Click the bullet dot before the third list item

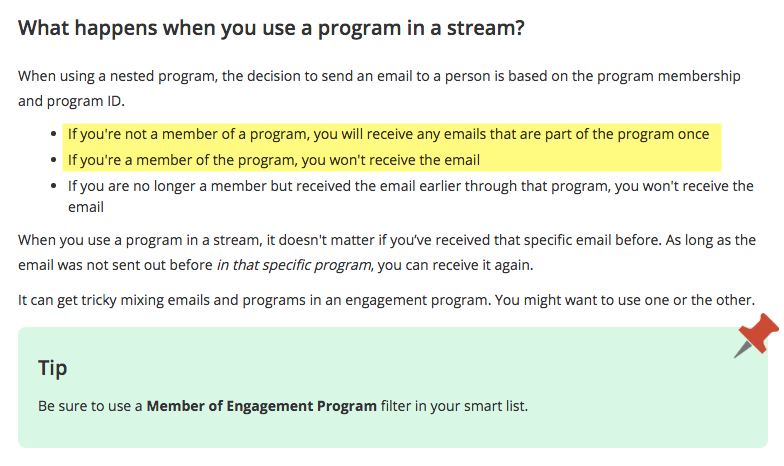pyautogui.click(x=53, y=186)
